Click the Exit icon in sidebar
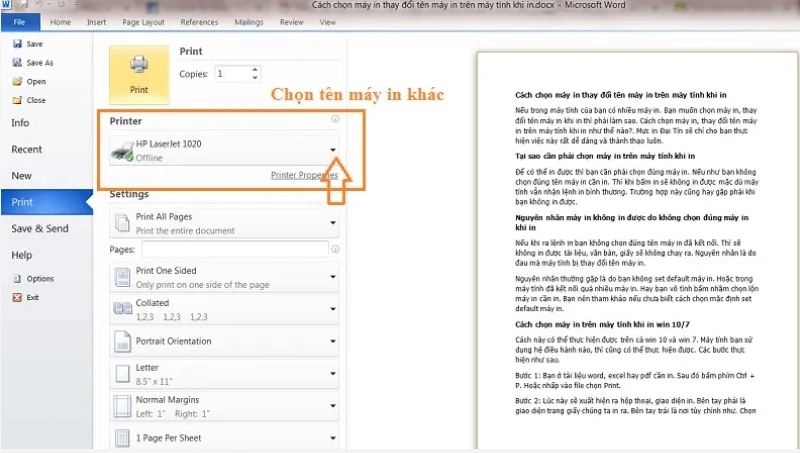The height and width of the screenshot is (453, 800). (17, 297)
